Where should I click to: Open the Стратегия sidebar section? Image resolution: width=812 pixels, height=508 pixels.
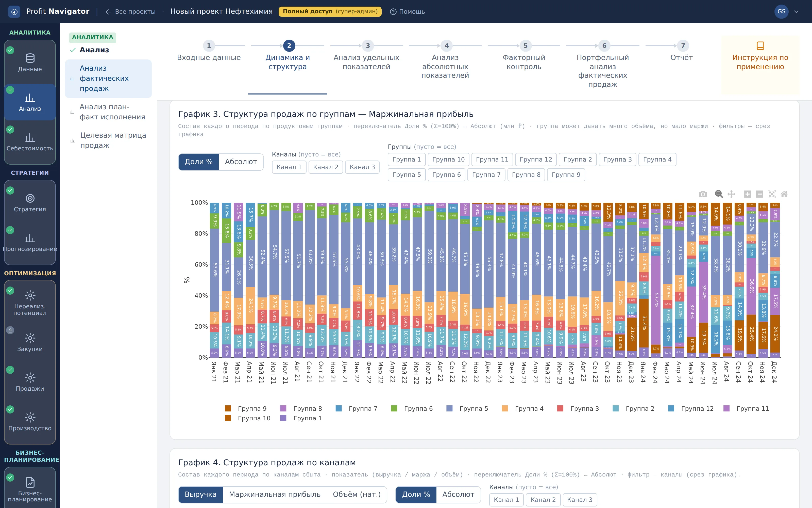[30, 203]
